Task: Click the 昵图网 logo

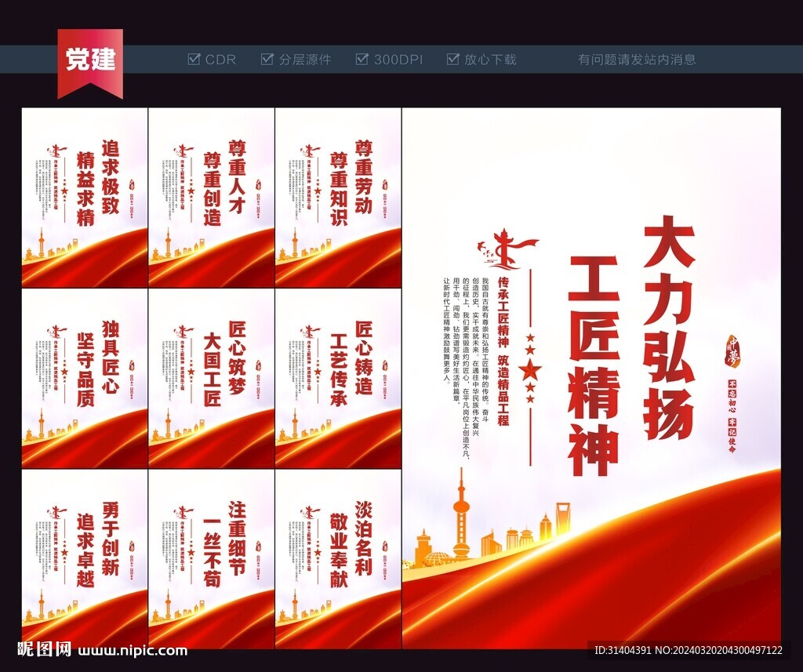Action: coord(45,650)
